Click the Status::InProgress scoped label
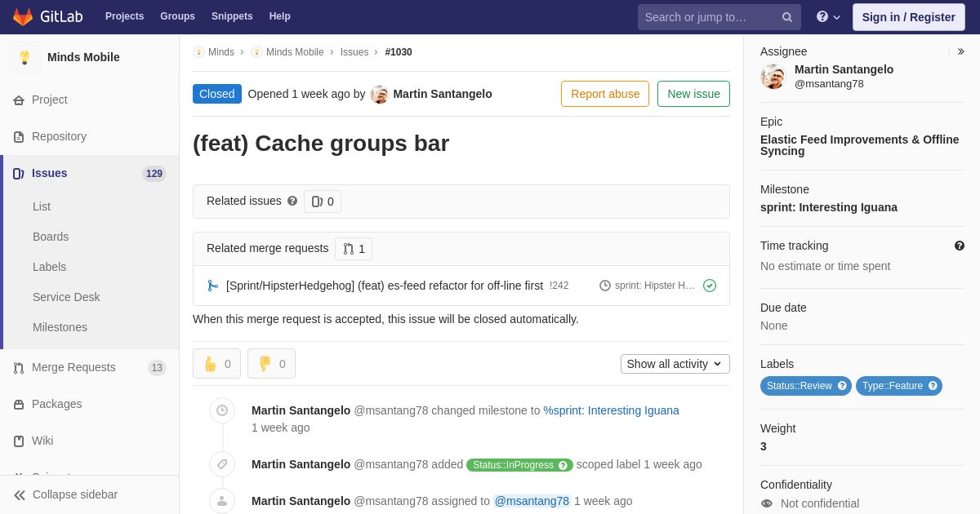The image size is (980, 514). pos(519,465)
